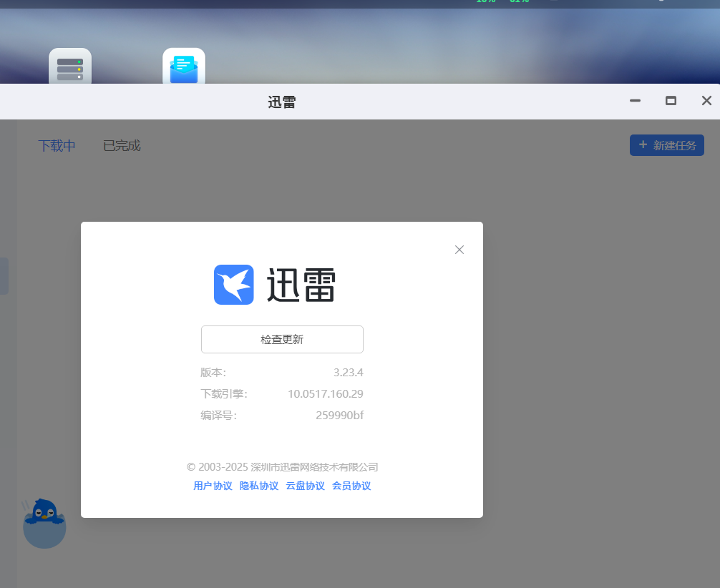
Task: Switch to the 已完成 tab
Action: [122, 145]
